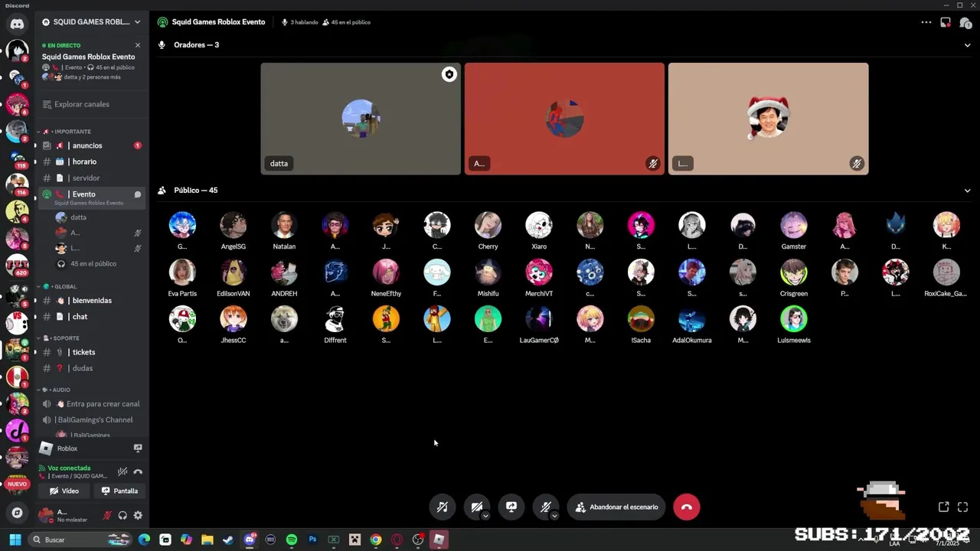Toggle headphones deafen in user panel

tap(122, 515)
